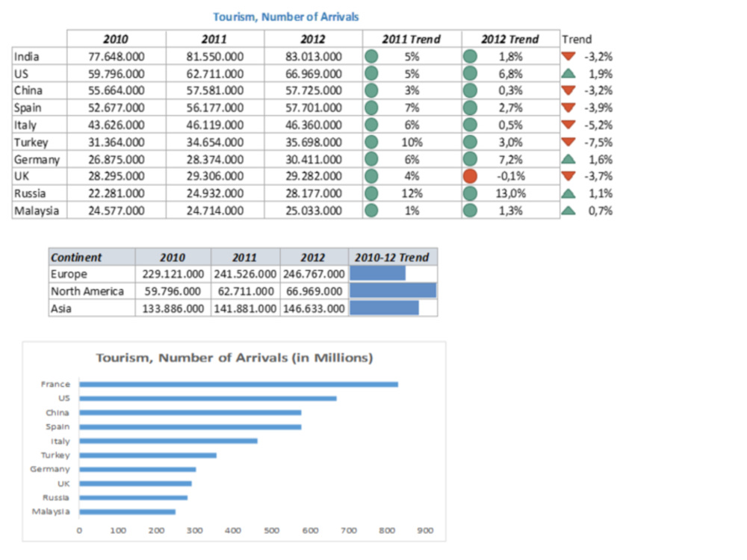
Task: Click the 'Germany' row label in the top table
Action: point(37,160)
